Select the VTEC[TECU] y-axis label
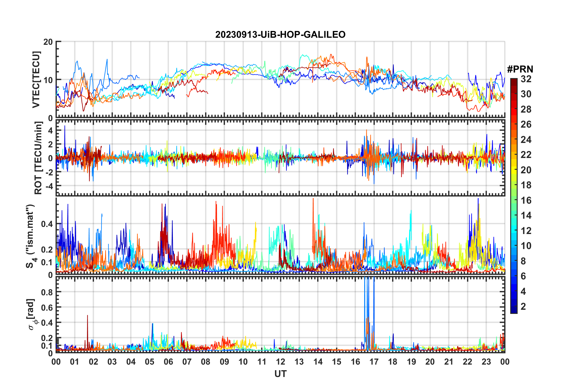The image size is (561, 392). pos(36,80)
